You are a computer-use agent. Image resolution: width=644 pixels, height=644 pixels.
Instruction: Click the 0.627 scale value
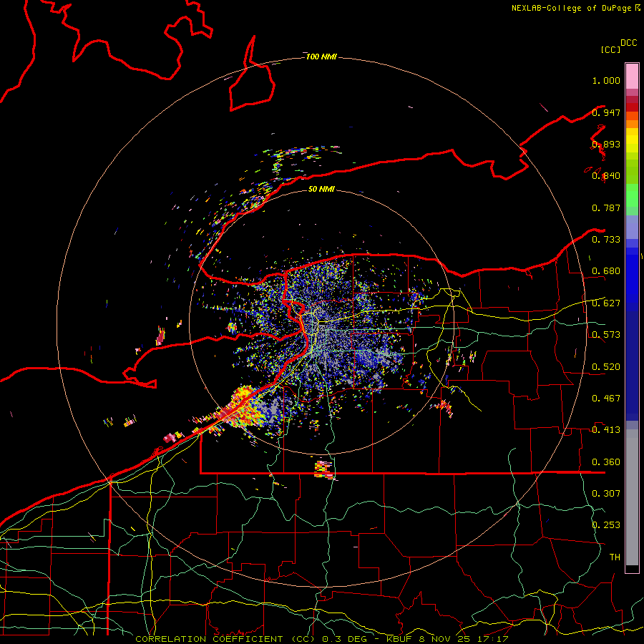click(606, 303)
